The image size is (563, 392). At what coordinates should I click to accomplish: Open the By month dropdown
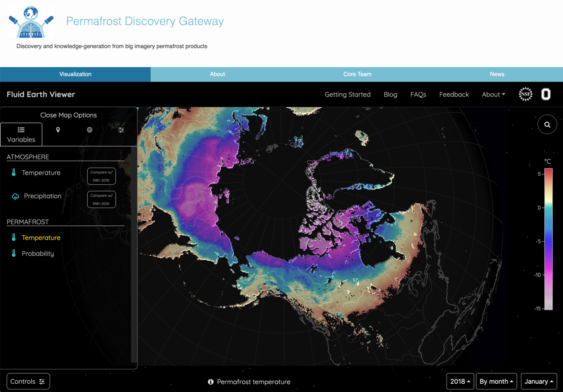496,382
